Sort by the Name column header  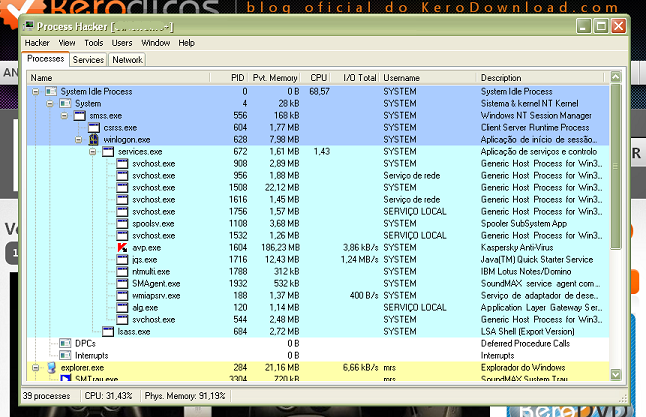[x=118, y=77]
